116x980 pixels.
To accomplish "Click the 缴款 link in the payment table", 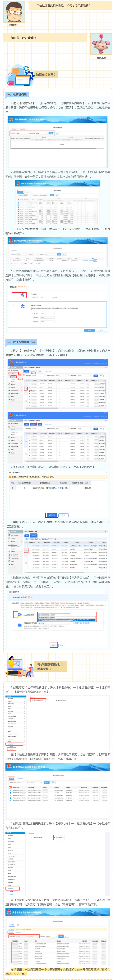I will 95,261.
